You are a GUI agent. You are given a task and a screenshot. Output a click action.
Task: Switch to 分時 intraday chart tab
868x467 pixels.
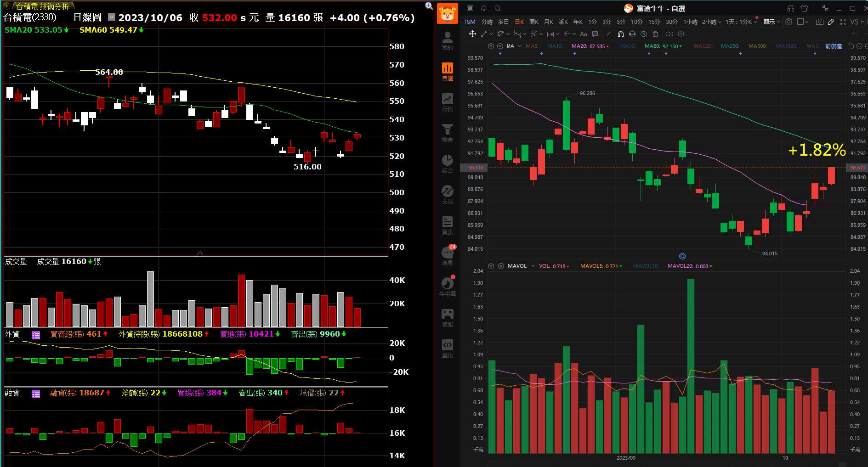point(487,22)
